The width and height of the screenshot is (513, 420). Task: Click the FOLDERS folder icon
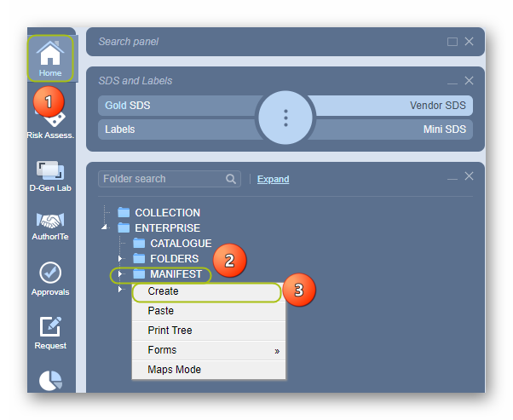tap(139, 258)
